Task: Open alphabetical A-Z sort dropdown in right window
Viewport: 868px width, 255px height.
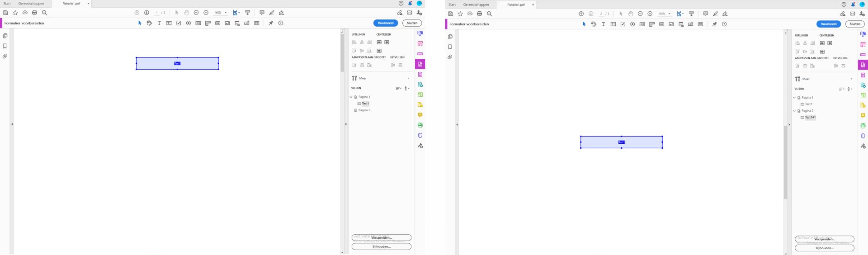Action: coord(850,89)
